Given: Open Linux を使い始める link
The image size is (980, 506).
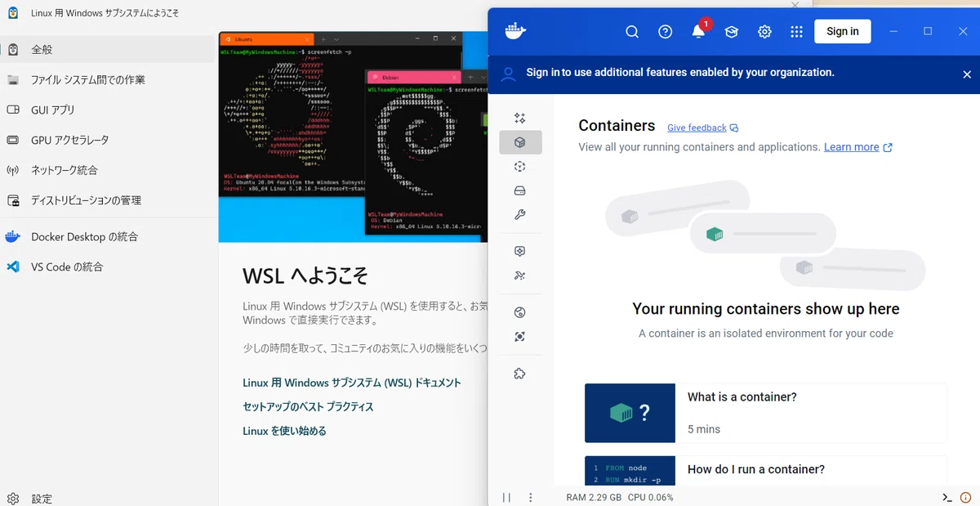Looking at the screenshot, I should click(284, 431).
